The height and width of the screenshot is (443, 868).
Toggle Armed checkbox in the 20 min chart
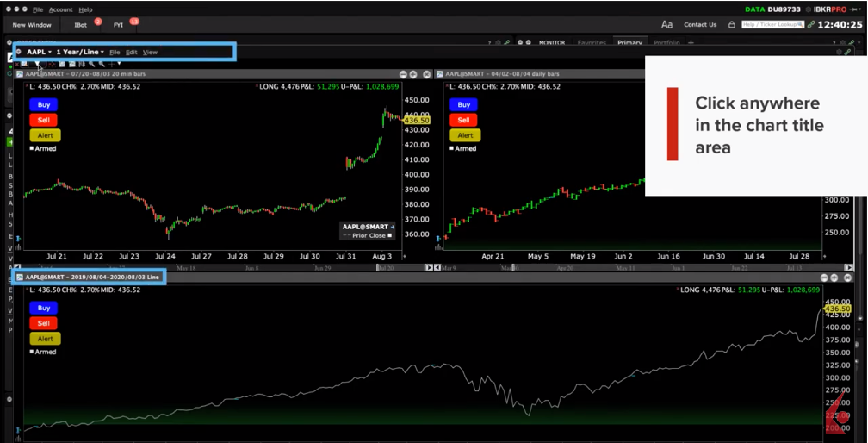[33, 148]
